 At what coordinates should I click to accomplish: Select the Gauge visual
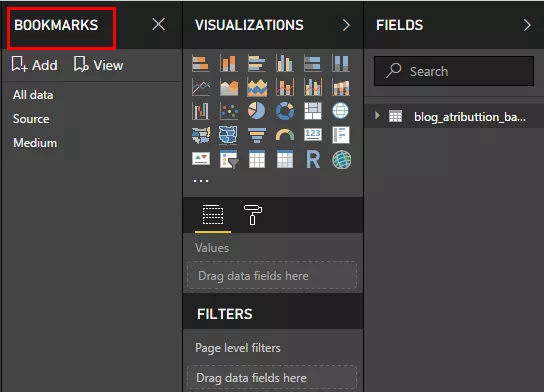pyautogui.click(x=285, y=135)
